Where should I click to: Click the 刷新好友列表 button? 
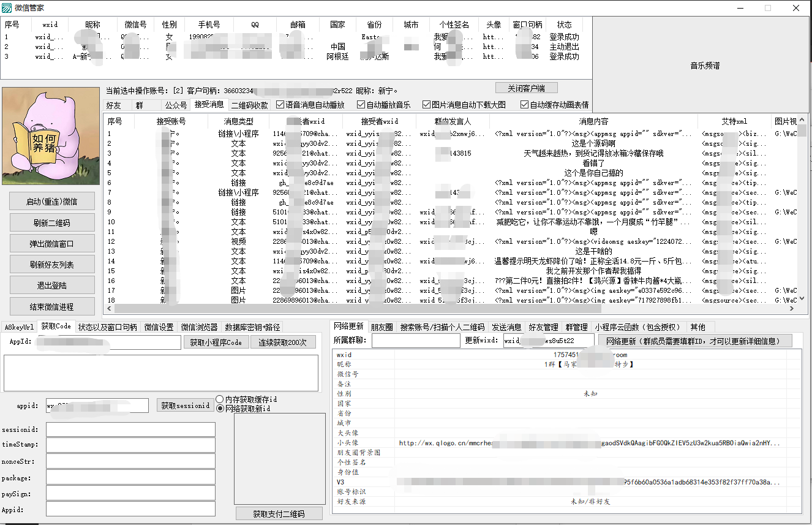pos(52,264)
